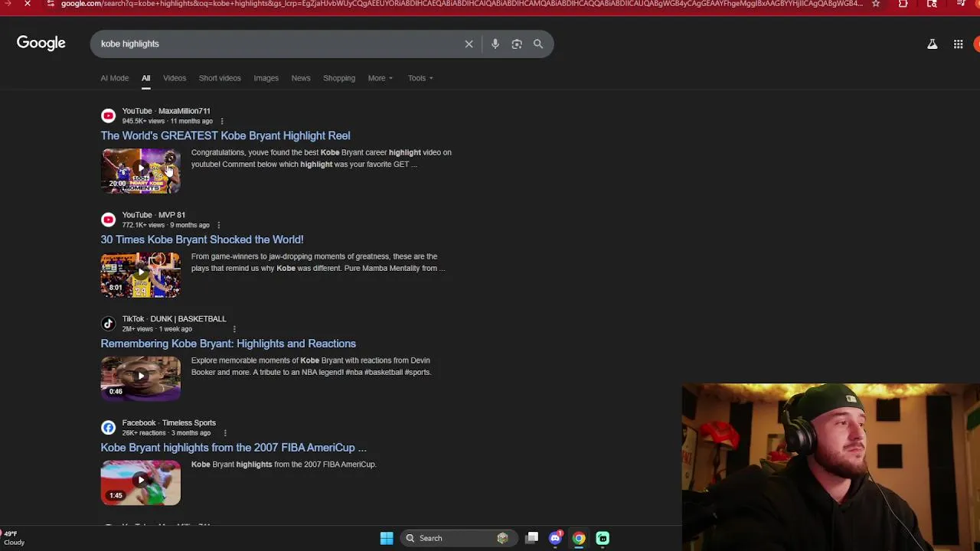Screen dimensions: 980x551
Task: Open the browser extensions puzzle icon
Action: [903, 4]
